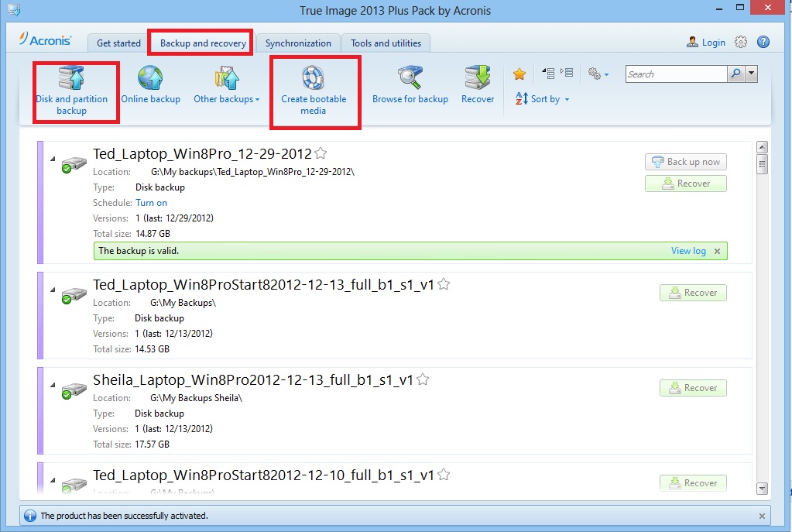The image size is (792, 532).
Task: Expand all backup entries in list
Action: (x=548, y=74)
